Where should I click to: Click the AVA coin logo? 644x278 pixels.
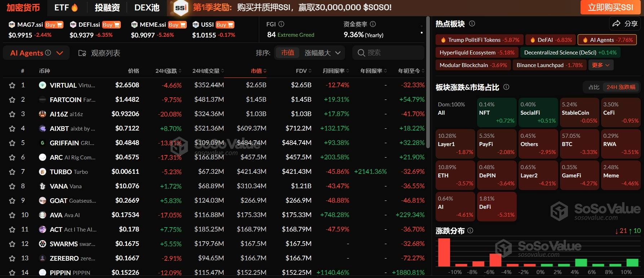pyautogui.click(x=43, y=215)
